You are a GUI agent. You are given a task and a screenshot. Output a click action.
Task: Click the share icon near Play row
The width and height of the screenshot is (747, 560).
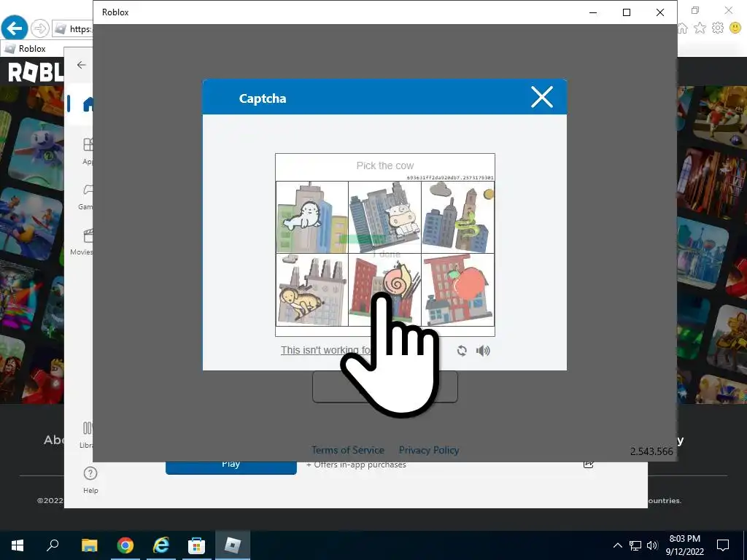589,464
